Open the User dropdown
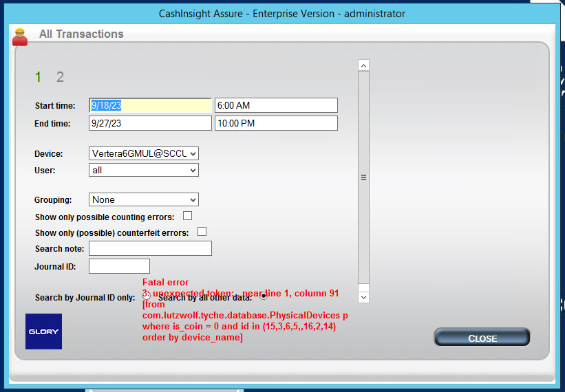Viewport: 565px width, 392px height. 144,171
